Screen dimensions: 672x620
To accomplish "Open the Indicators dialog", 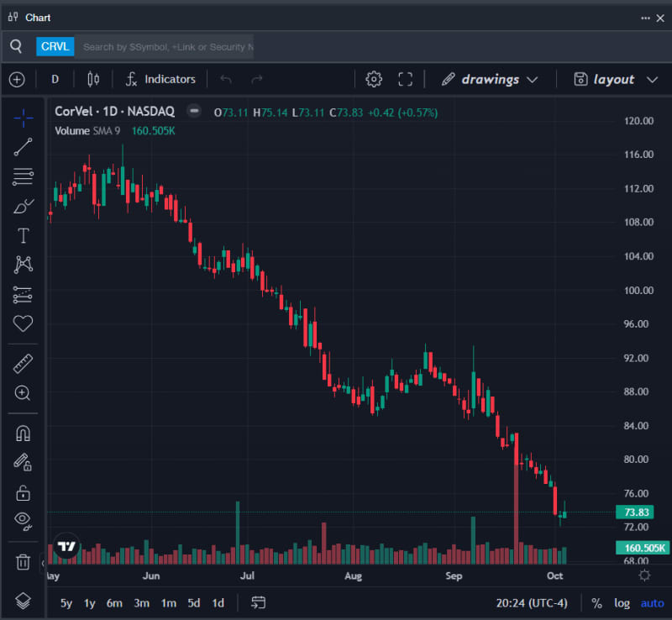I will tap(160, 79).
